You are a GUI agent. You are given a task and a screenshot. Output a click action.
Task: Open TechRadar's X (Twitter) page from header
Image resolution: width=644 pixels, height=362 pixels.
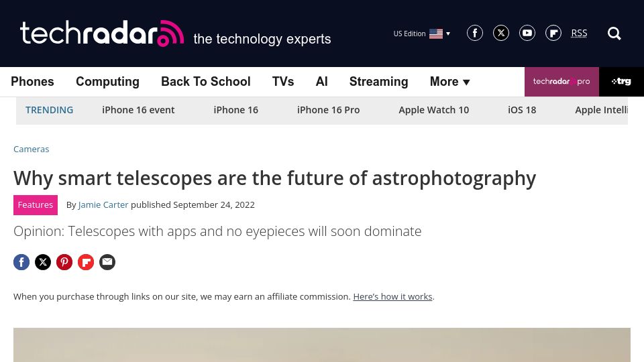(501, 33)
